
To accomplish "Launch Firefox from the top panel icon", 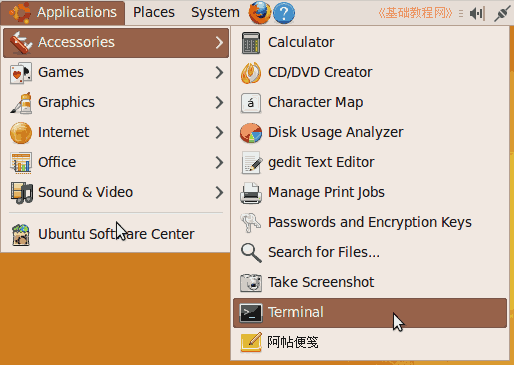I will coord(260,12).
